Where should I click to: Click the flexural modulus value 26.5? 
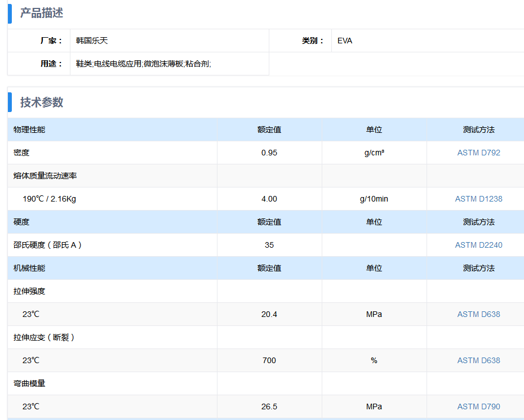(269, 406)
